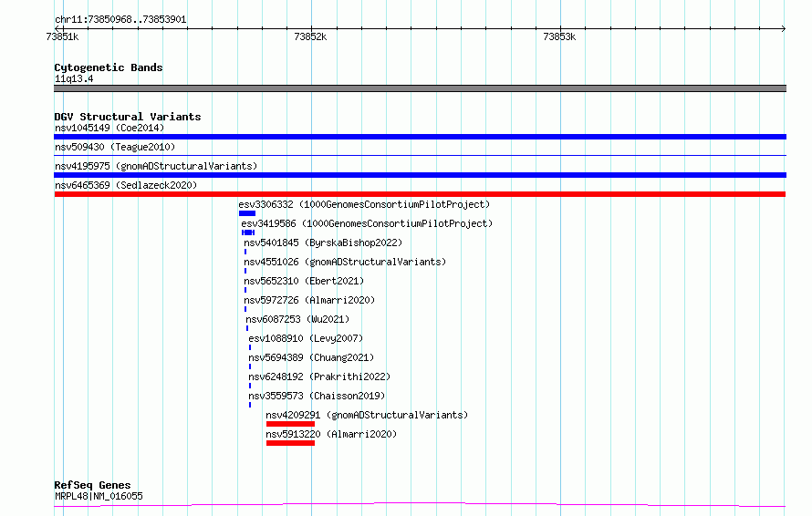Click the right arrowhead of the ruler
This screenshot has width=812, height=516.
[784, 28]
